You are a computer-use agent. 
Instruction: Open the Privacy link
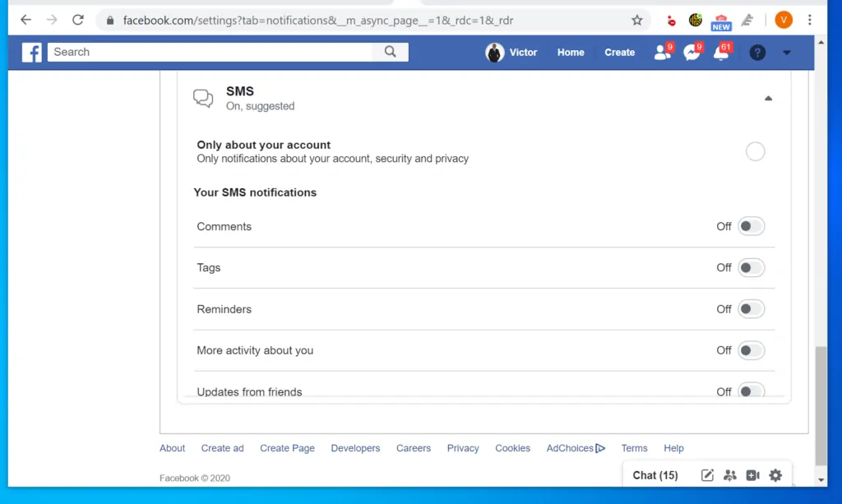coord(463,448)
